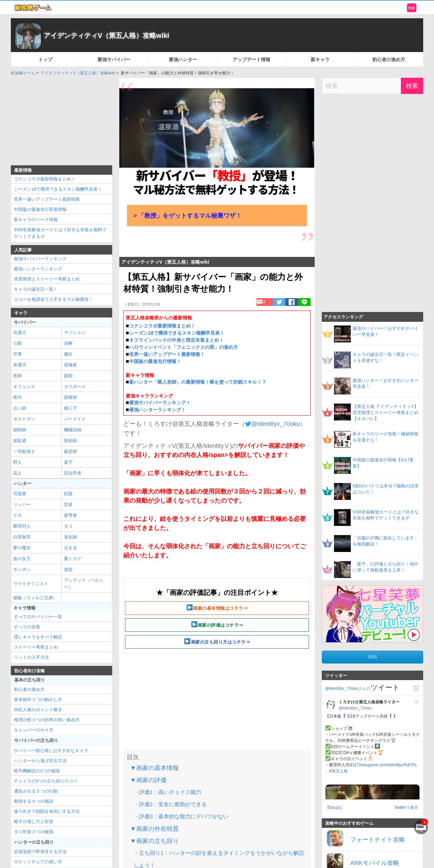434x868 pixels.
Task: Click the blue RSS button
Action: tap(372, 657)
